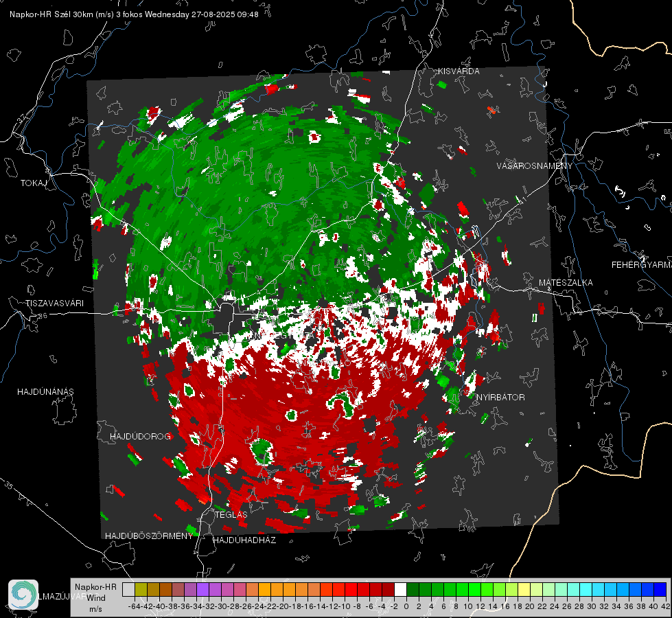
Task: Click road number 35 at the left edge
Action: coord(9,485)
